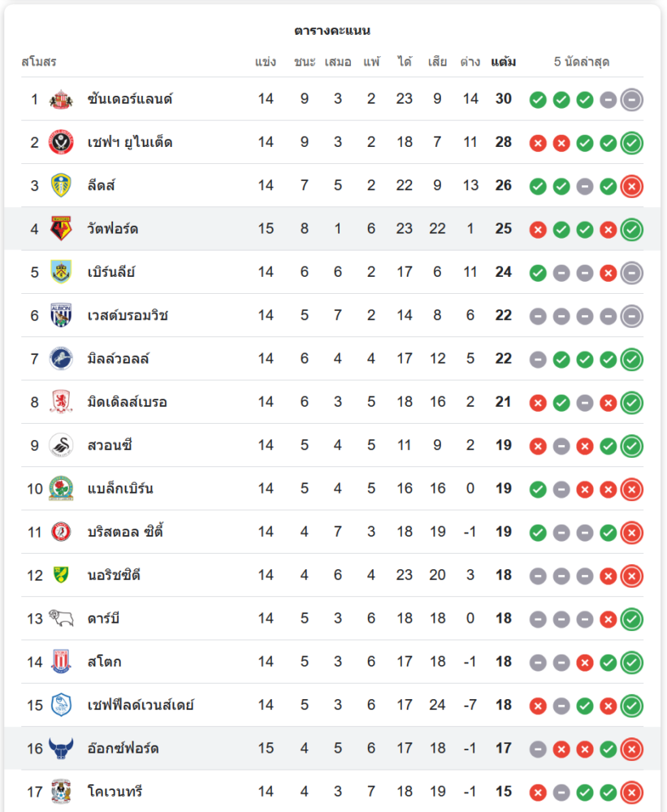
Task: Click Sunderland's latest match draw icon
Action: pos(632,100)
